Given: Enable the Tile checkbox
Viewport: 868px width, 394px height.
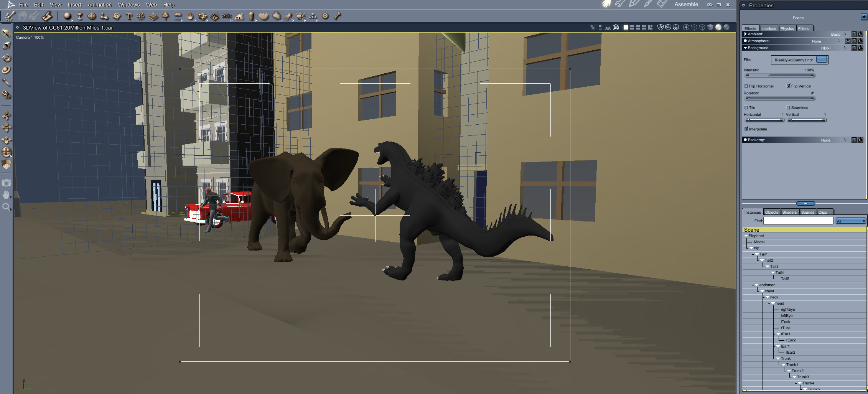Looking at the screenshot, I should coord(746,108).
